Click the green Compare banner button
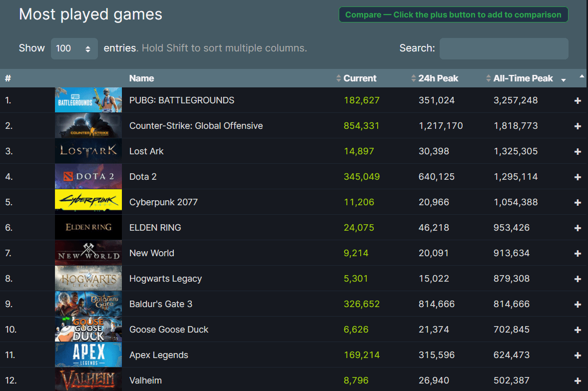The image size is (588, 391). coord(453,14)
